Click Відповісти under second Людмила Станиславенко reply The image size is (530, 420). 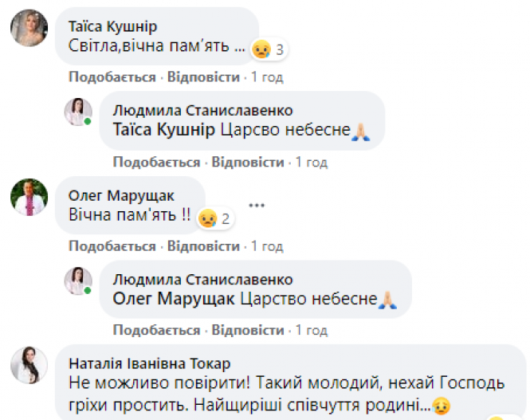click(248, 329)
